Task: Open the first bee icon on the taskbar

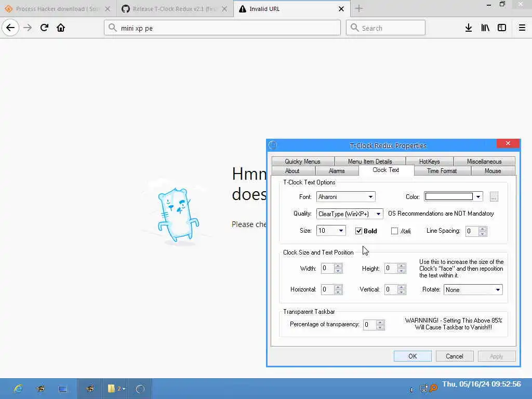Action: click(x=41, y=389)
